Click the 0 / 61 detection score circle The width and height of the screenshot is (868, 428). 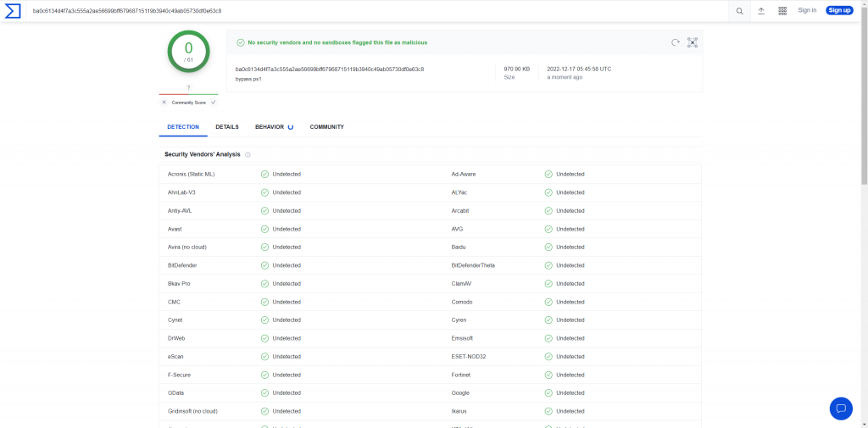click(189, 52)
